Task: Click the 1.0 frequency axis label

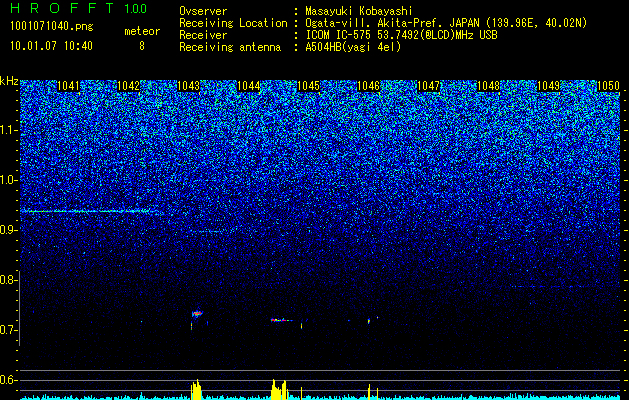Action: tap(7, 180)
